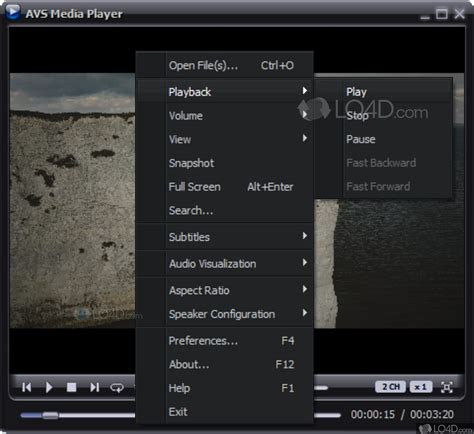Open Preferences... from the menu

point(224,341)
